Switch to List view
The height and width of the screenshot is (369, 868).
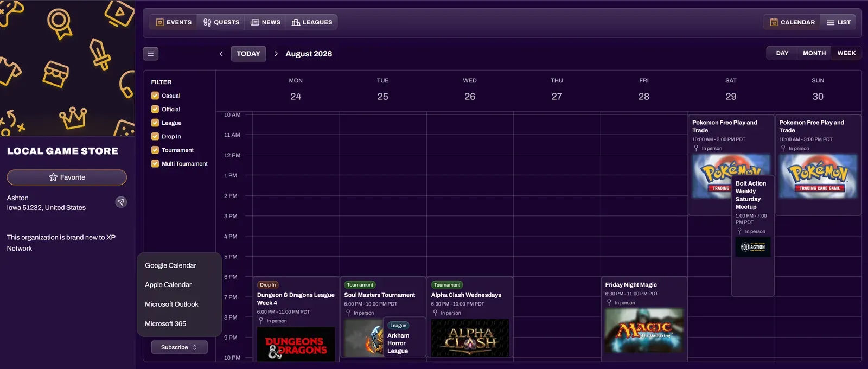(x=838, y=22)
